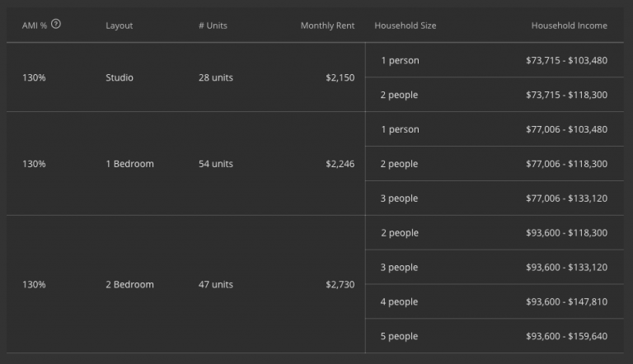Click the $93,600 - $159,640 income range
The width and height of the screenshot is (633, 364).
(566, 336)
